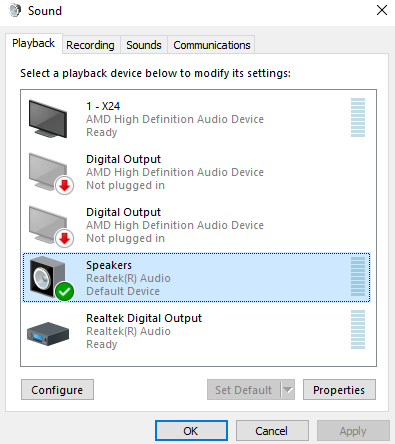Close the Sound dialog window
Screen dimensions: 395x444
[382, 10]
